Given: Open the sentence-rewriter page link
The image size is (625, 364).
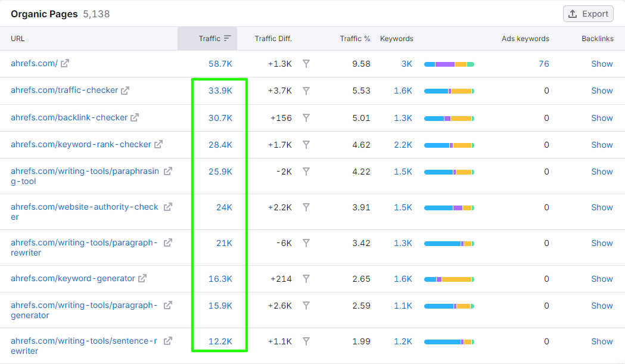Looking at the screenshot, I should pyautogui.click(x=84, y=346).
